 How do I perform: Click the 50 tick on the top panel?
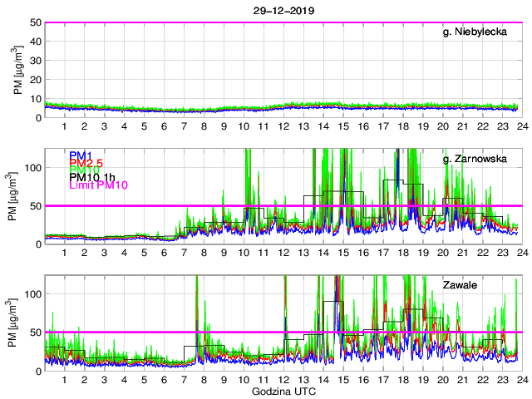point(36,22)
